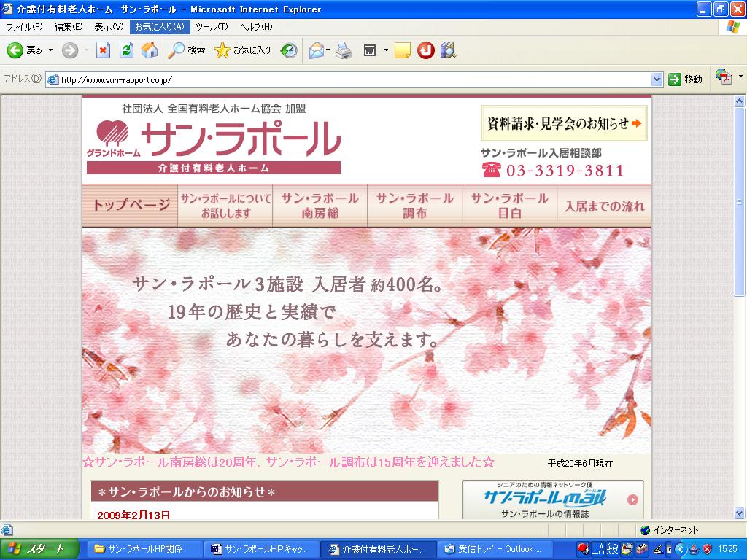Open the サン・ラポール調布 tab
Image resolution: width=747 pixels, height=560 pixels.
tap(414, 205)
